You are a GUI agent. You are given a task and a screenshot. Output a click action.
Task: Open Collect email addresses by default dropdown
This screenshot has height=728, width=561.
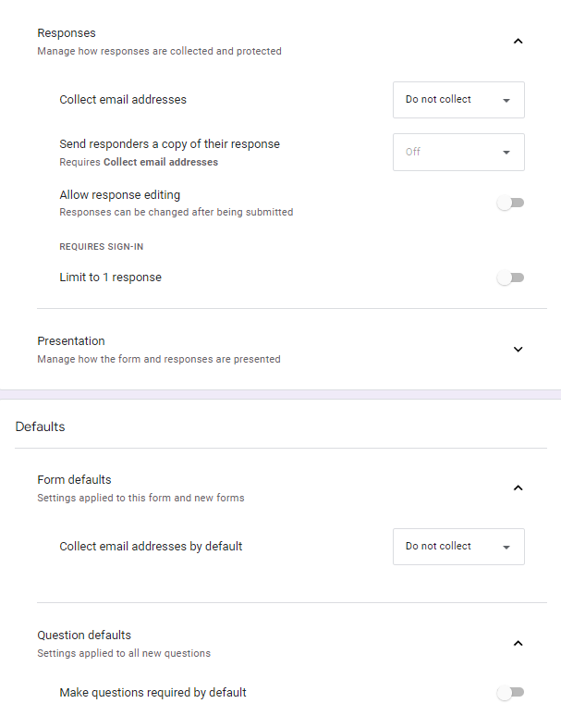(458, 547)
